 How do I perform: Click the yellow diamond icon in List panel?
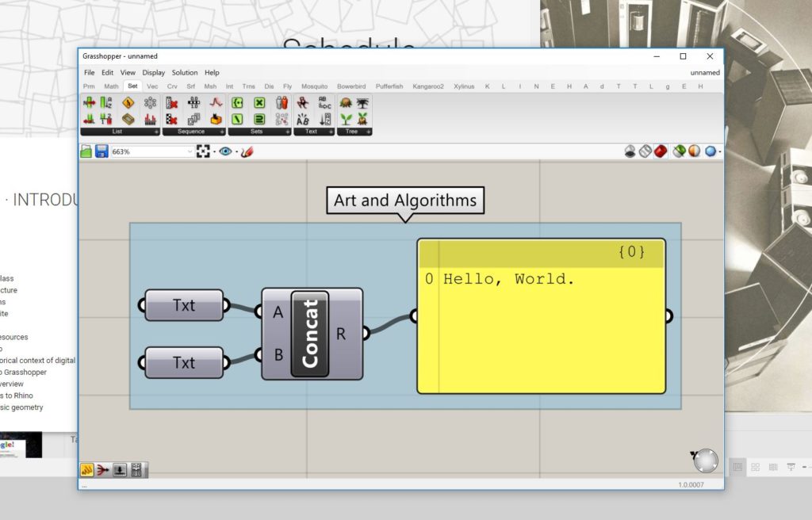[x=128, y=102]
